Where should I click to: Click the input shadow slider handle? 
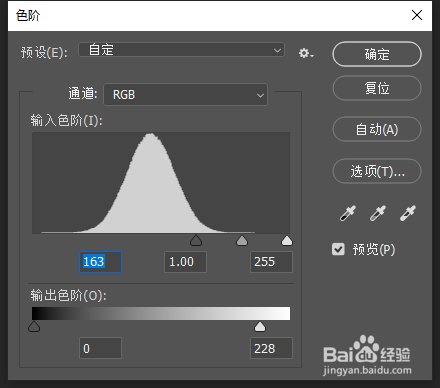click(x=196, y=240)
